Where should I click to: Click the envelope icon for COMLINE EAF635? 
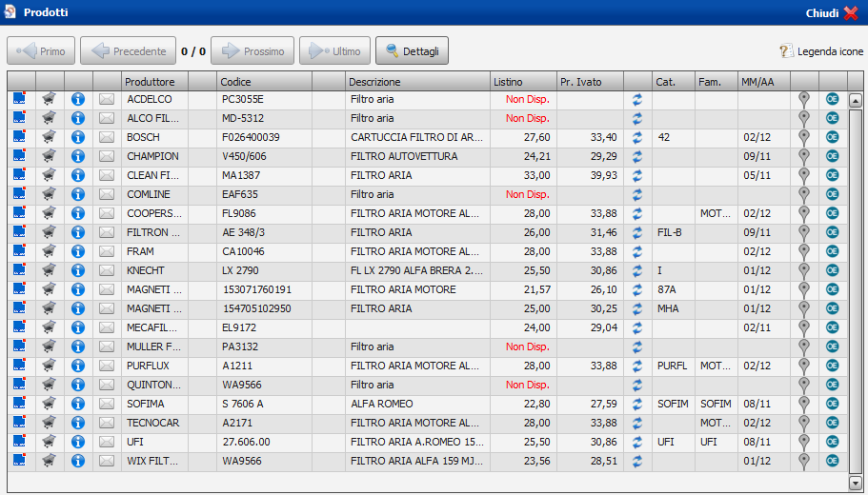107,195
